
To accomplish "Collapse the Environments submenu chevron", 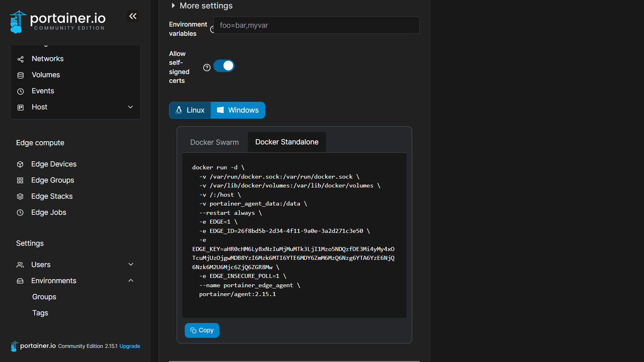I will [x=130, y=280].
